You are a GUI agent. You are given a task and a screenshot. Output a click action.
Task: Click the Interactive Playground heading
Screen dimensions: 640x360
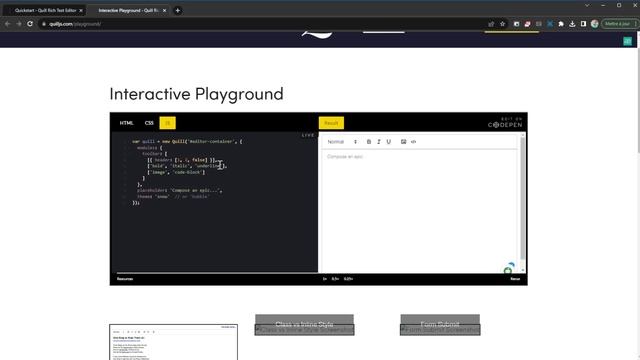(x=196, y=94)
